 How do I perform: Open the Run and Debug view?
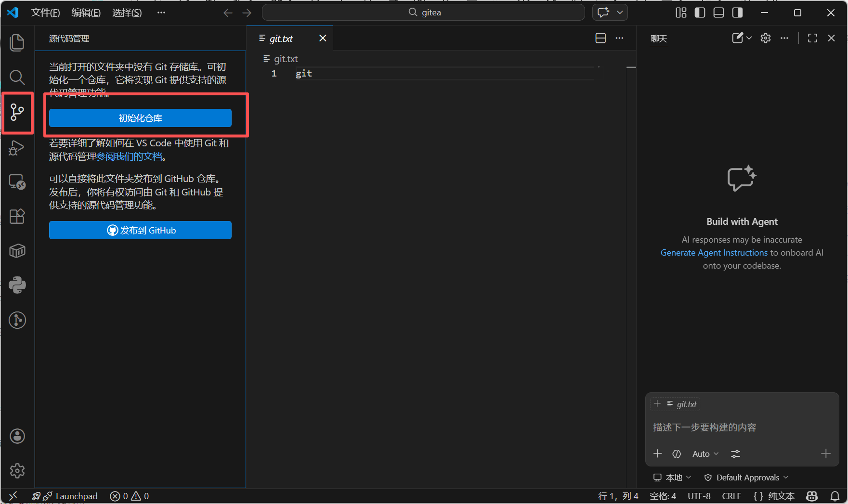pyautogui.click(x=17, y=147)
